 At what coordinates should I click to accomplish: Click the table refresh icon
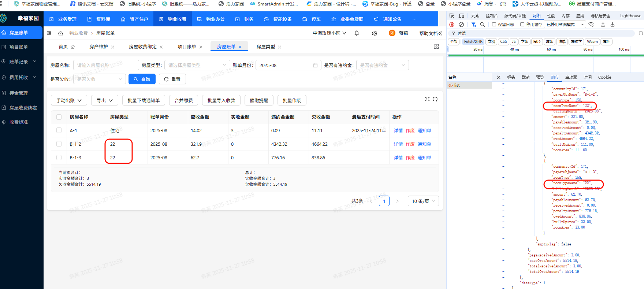[x=435, y=99]
